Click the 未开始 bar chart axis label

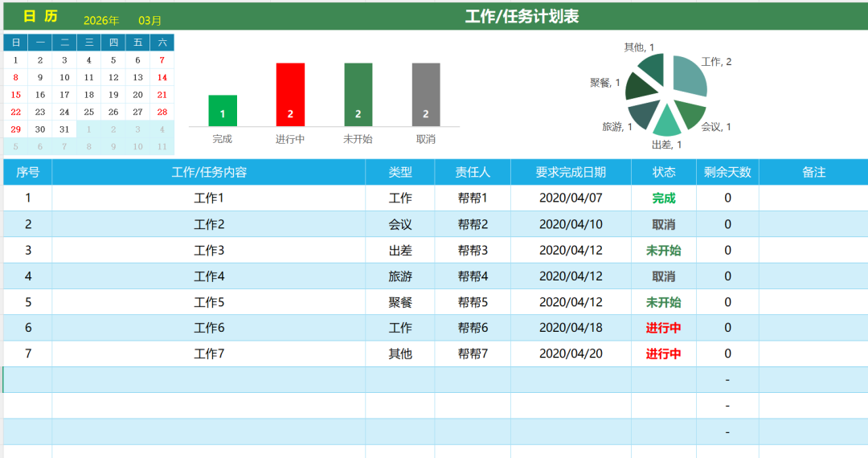(x=358, y=139)
